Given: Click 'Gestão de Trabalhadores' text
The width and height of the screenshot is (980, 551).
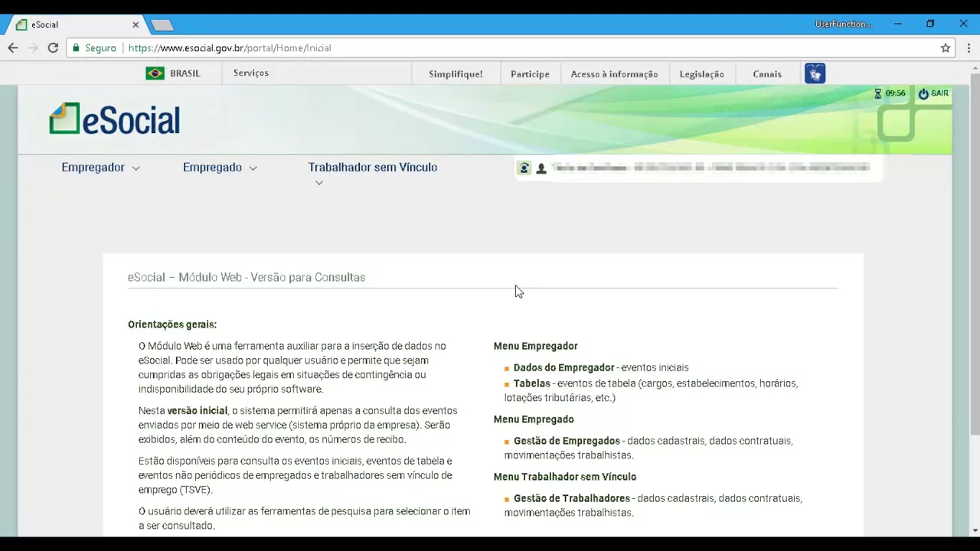Looking at the screenshot, I should [x=572, y=498].
